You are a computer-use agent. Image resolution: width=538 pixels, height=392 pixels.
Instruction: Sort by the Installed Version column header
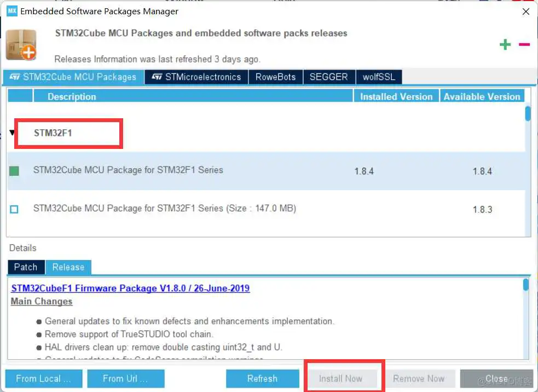coord(396,96)
